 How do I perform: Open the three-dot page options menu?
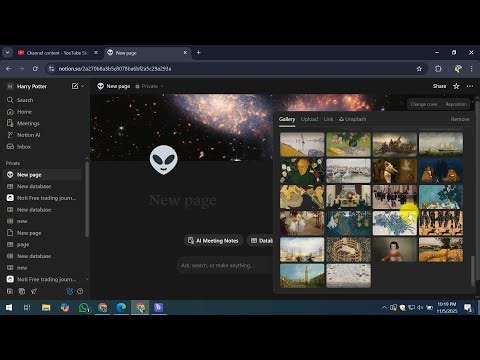coord(470,86)
